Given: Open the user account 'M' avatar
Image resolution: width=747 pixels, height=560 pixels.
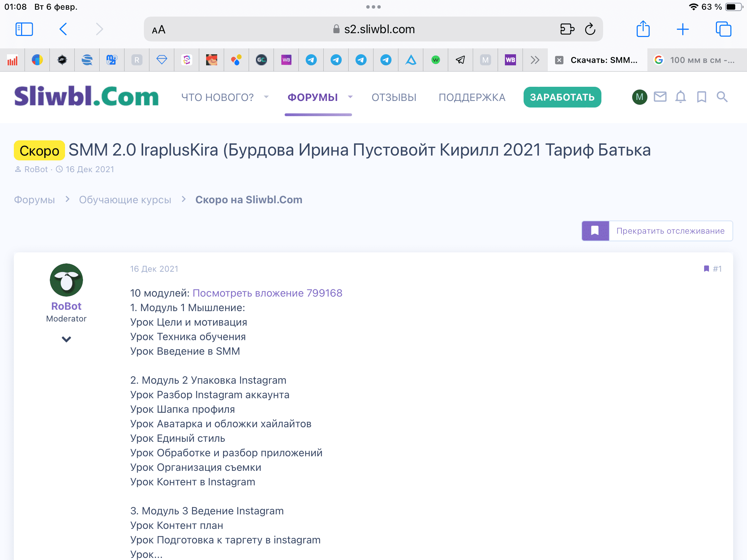Looking at the screenshot, I should point(640,97).
